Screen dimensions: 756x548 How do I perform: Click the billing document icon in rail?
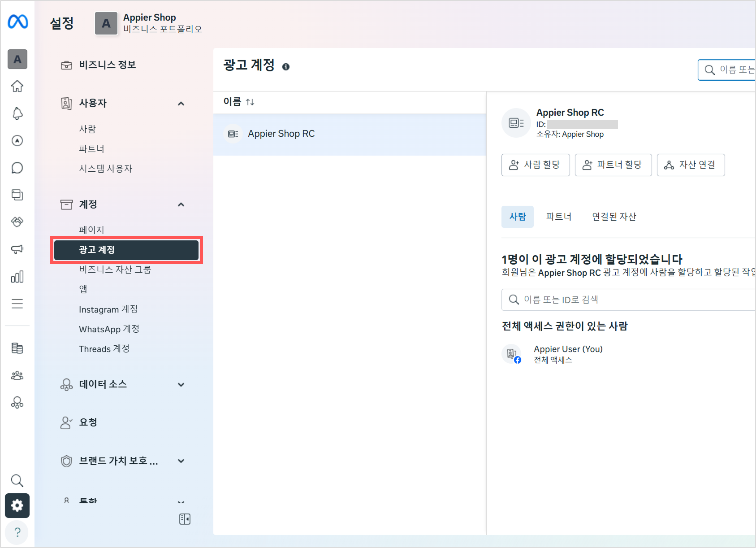pyautogui.click(x=17, y=348)
